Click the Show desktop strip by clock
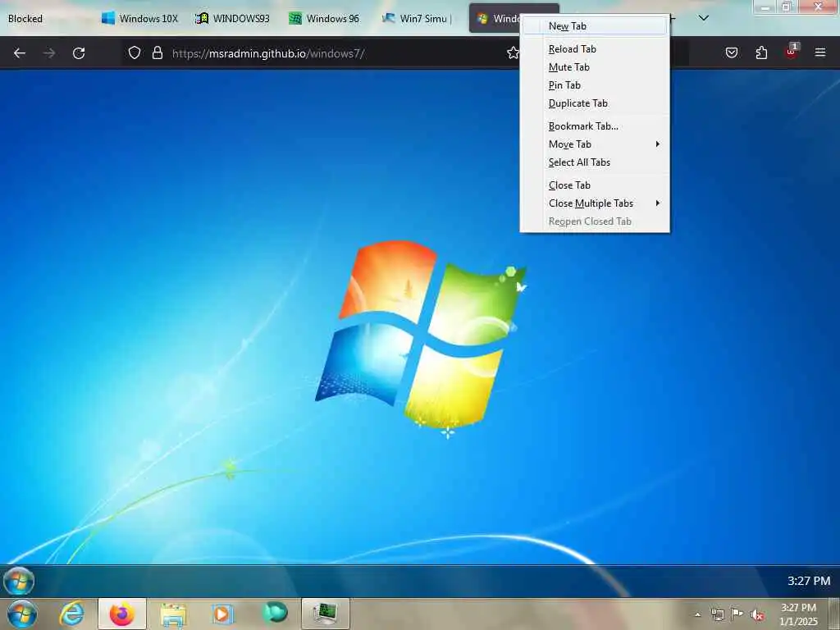 point(834,614)
